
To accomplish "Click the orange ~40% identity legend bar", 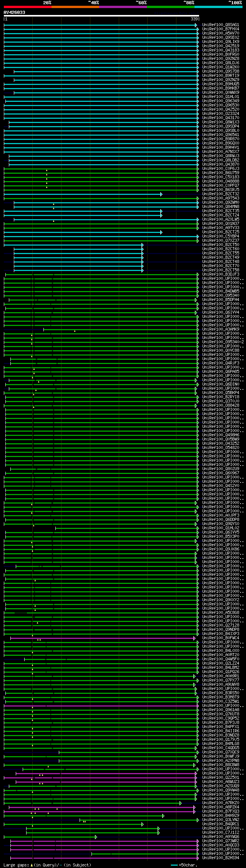I will coord(75,7).
